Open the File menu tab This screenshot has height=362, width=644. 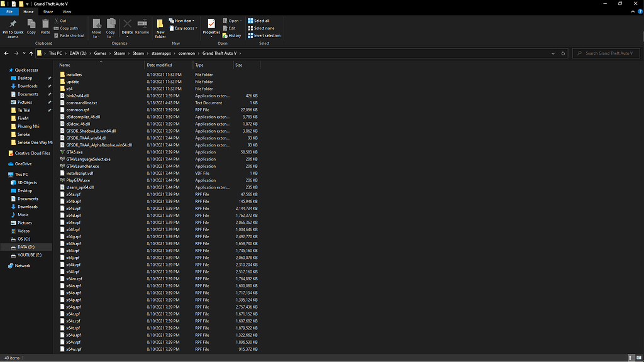(9, 11)
